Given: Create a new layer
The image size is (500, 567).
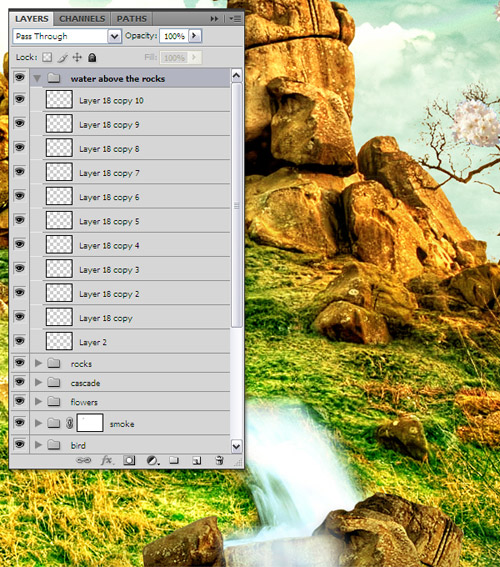Looking at the screenshot, I should [x=197, y=460].
